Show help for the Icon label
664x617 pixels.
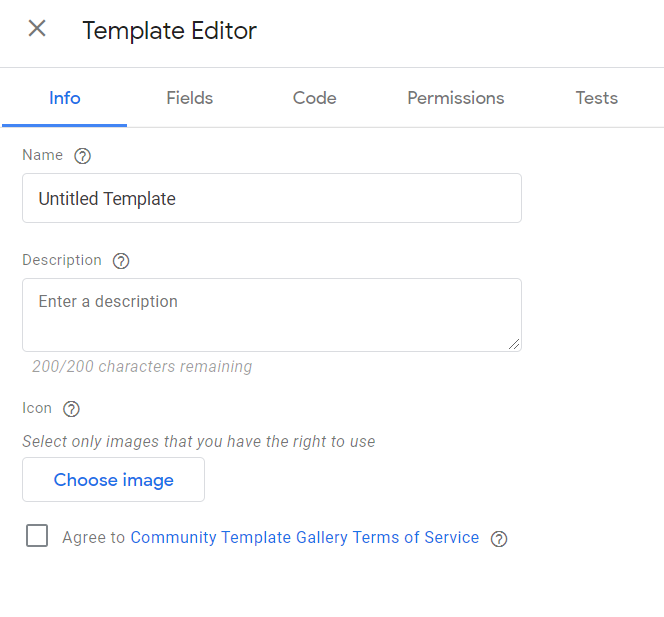(x=71, y=409)
